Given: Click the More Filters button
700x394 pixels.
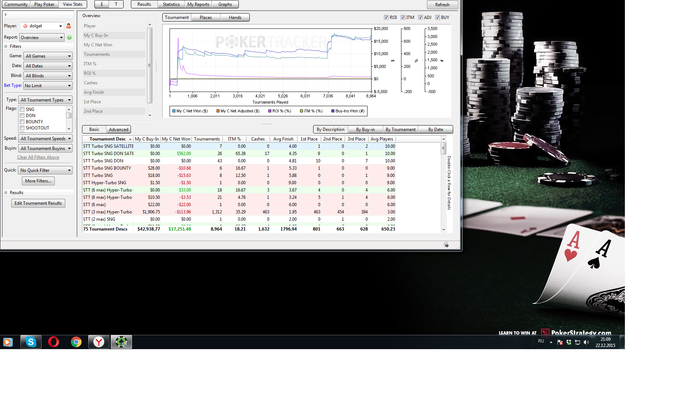Looking at the screenshot, I should [x=38, y=181].
